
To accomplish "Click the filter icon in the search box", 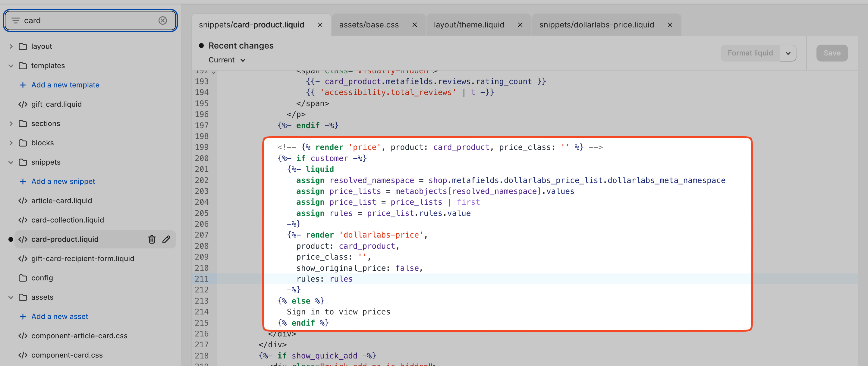I will pyautogui.click(x=15, y=21).
